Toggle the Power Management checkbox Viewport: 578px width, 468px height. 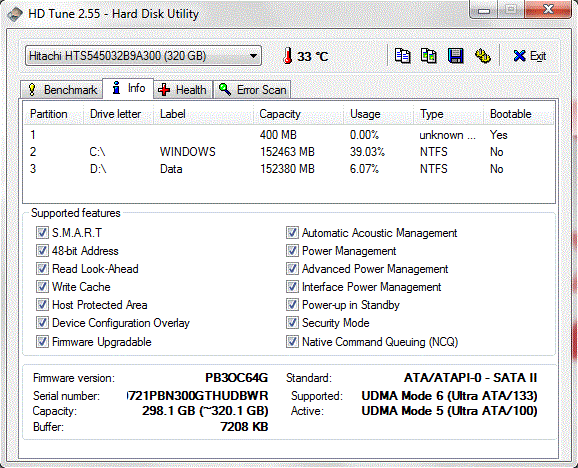[x=292, y=251]
